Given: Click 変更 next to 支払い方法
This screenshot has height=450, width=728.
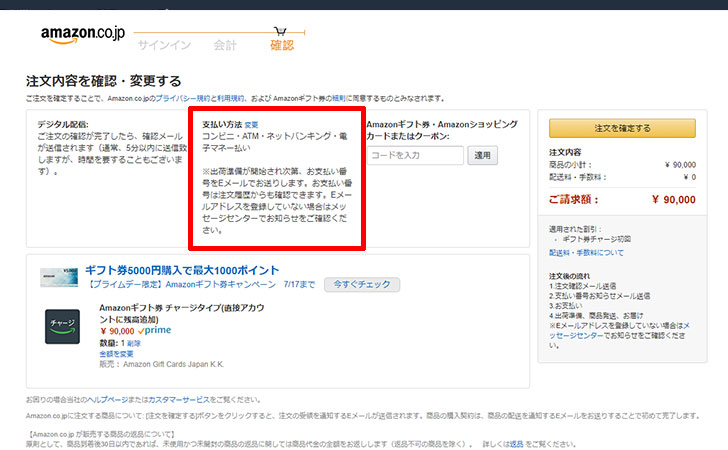Looking at the screenshot, I should click(x=251, y=125).
